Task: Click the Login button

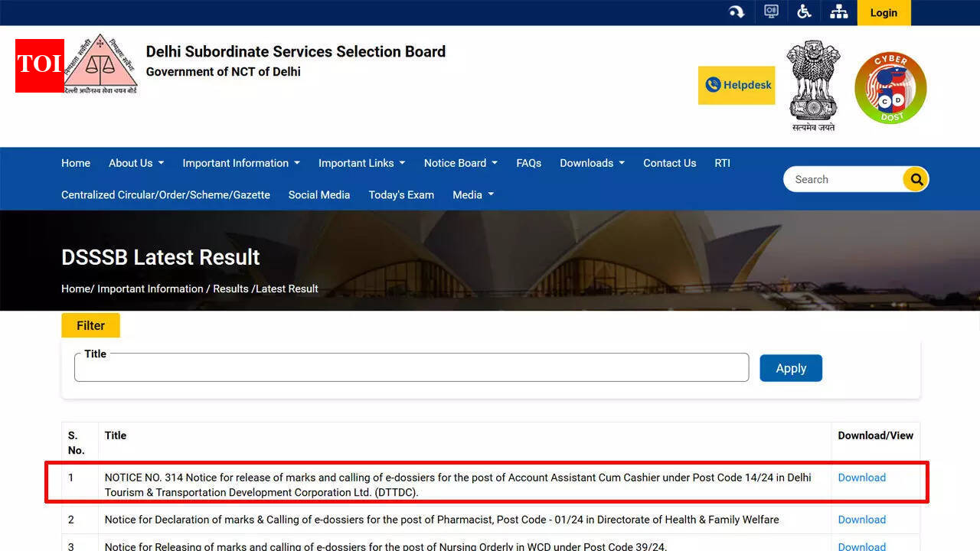Action: point(884,12)
